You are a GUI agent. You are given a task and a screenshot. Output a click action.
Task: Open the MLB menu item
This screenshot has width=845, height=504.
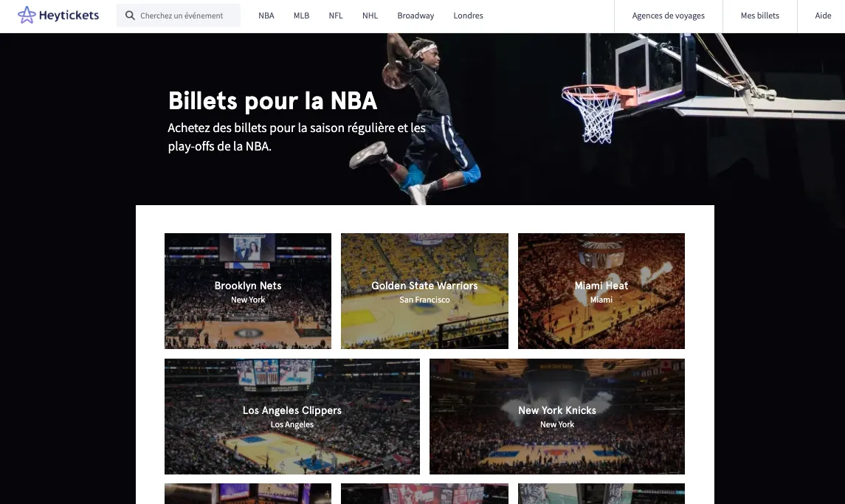[x=301, y=15]
